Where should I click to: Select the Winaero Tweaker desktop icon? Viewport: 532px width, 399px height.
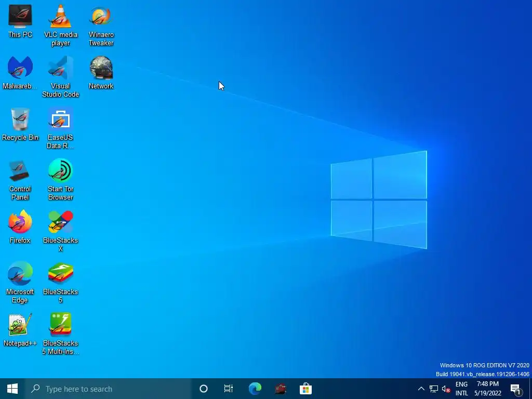point(101,25)
